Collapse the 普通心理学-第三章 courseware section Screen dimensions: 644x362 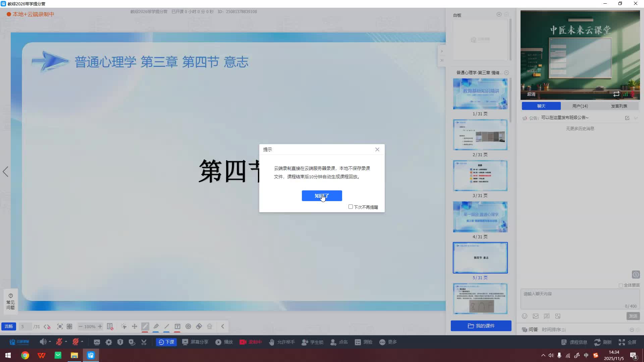[506, 72]
